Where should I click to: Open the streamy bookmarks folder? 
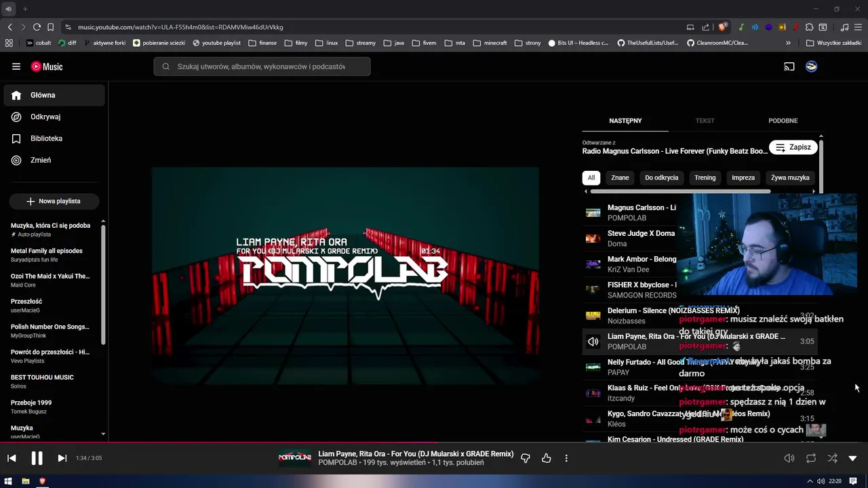point(360,43)
